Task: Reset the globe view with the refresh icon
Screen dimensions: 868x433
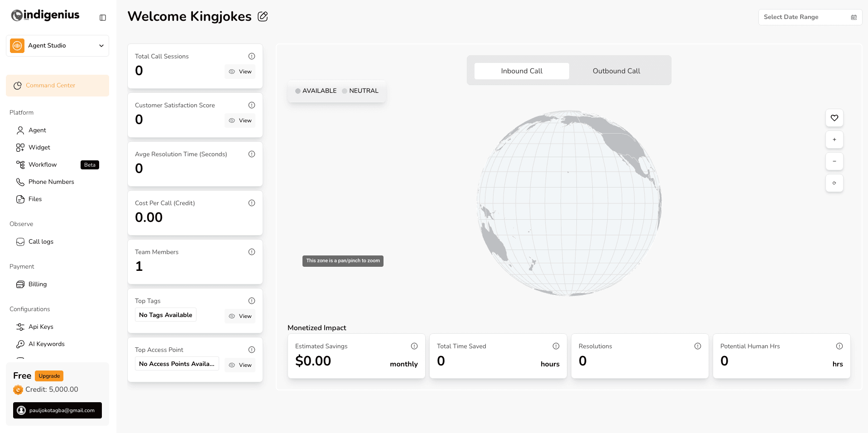Action: [834, 183]
